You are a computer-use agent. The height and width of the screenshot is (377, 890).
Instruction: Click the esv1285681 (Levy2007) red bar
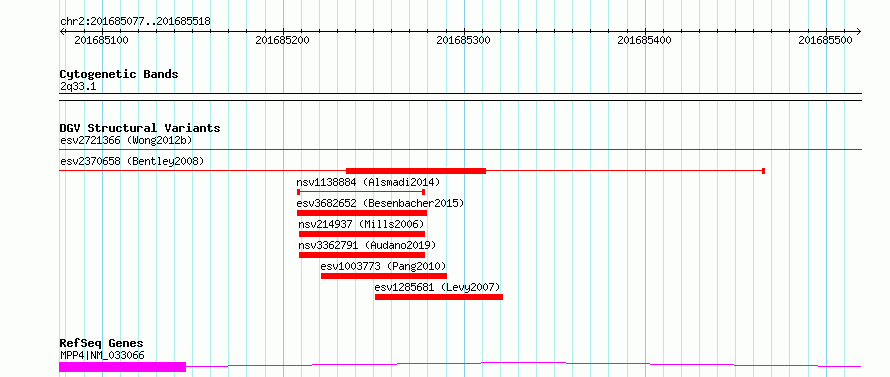[439, 297]
